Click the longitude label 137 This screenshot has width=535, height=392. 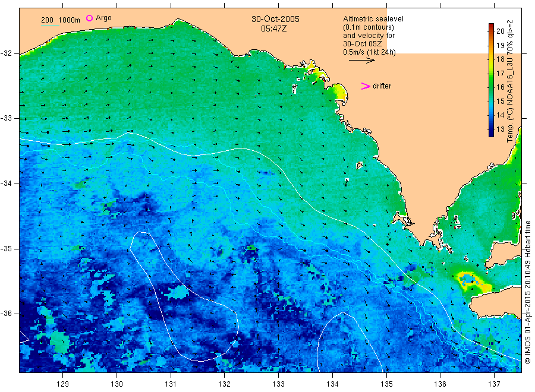[494, 384]
